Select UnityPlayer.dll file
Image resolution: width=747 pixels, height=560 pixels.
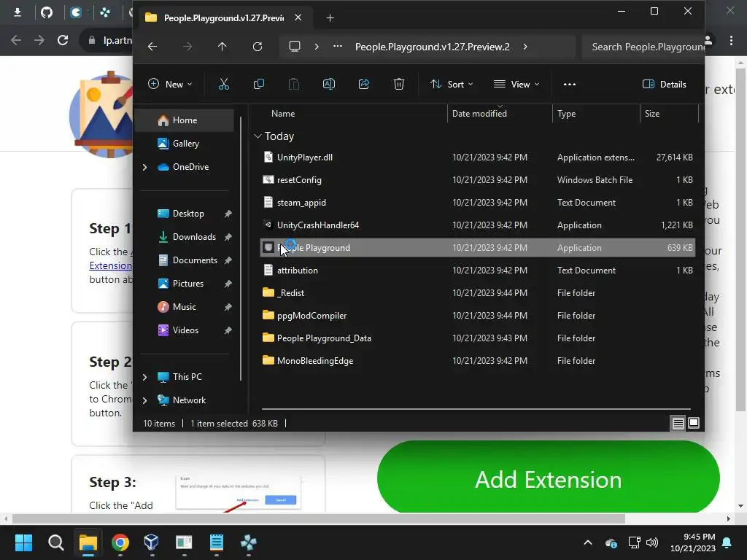pos(478,157)
